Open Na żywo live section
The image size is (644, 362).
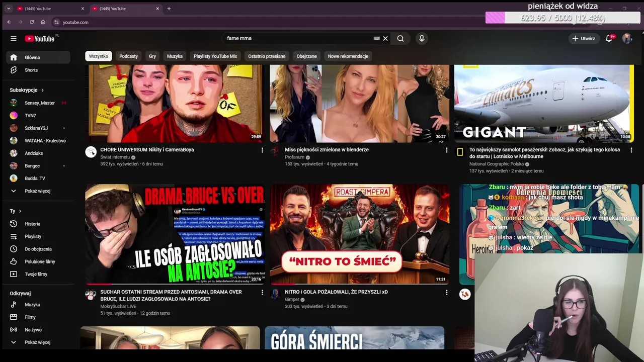click(38, 330)
